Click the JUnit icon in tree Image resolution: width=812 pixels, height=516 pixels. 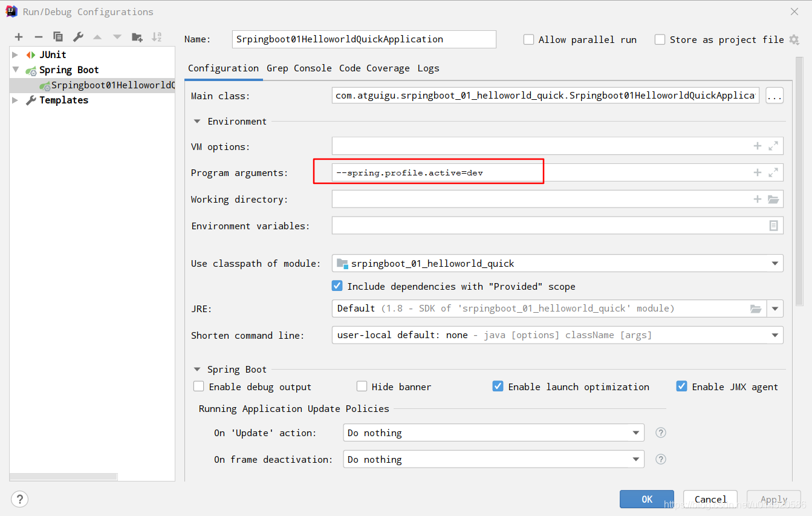pyautogui.click(x=30, y=55)
